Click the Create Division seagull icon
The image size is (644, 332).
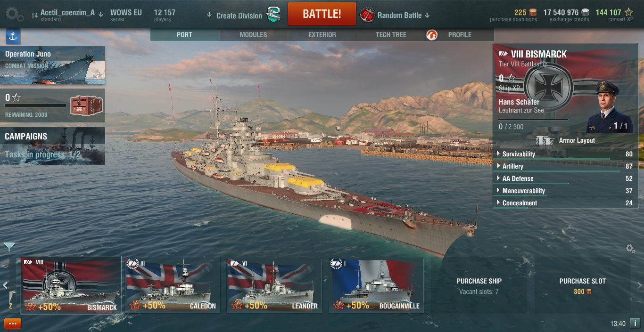274,15
